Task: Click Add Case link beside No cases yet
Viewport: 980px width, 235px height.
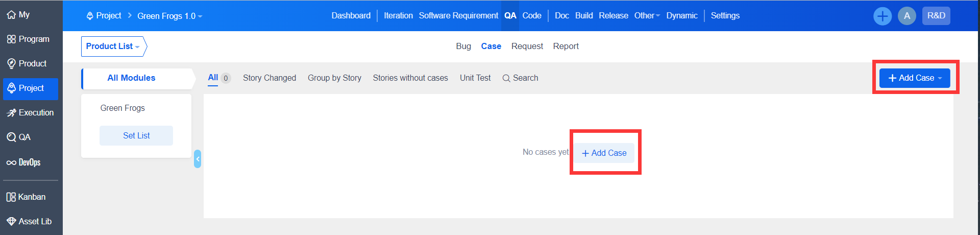Action: click(x=604, y=153)
